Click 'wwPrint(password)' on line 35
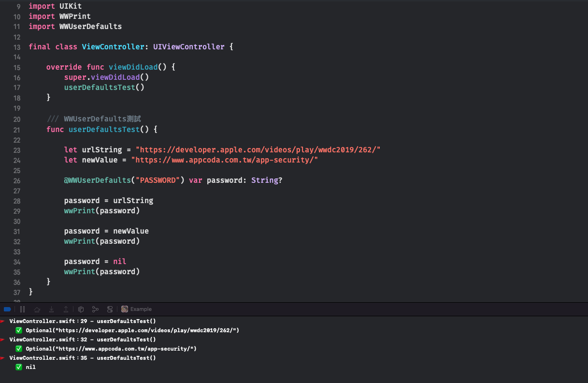 point(102,272)
